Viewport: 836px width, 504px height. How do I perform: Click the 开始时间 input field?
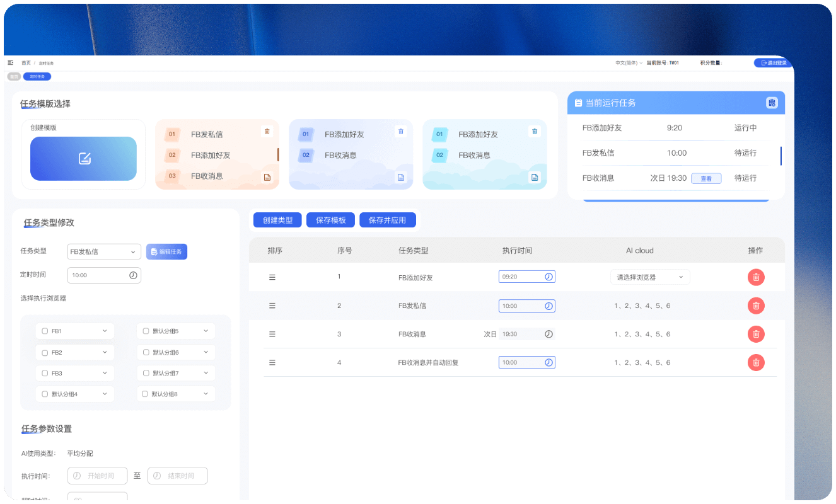(101, 476)
